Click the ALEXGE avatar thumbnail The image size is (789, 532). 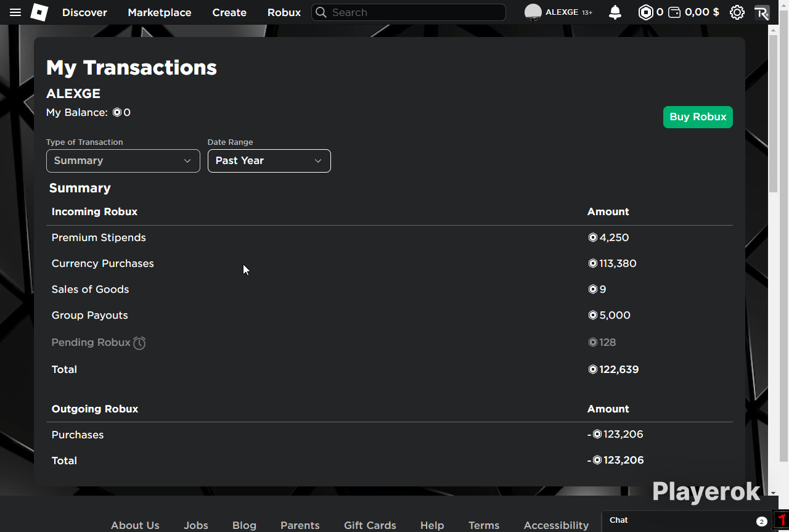(x=533, y=12)
